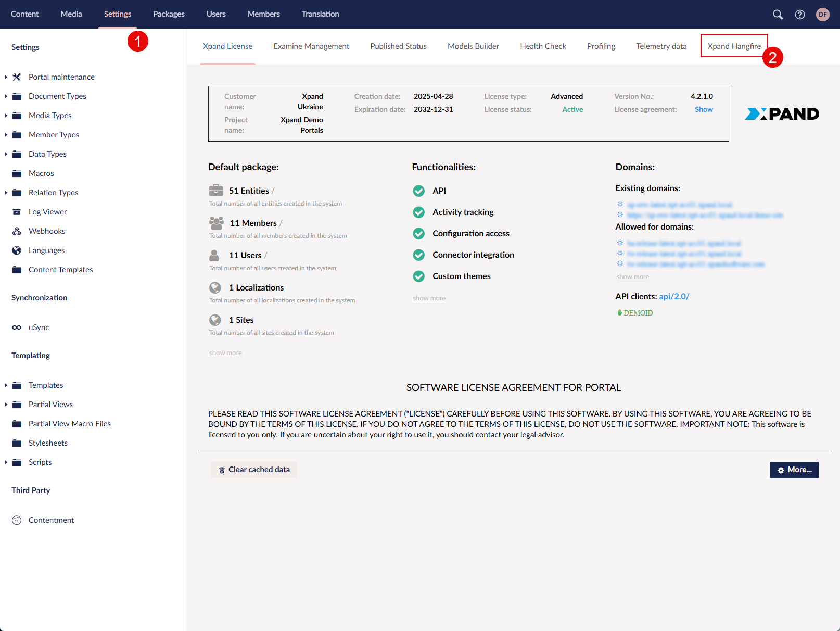
Task: Go to the Content section
Action: [x=25, y=14]
